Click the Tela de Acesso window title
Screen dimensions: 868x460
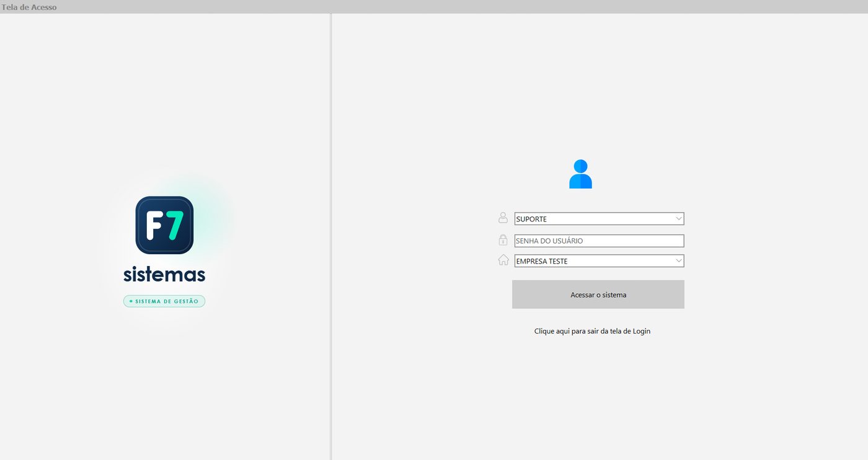tap(29, 7)
